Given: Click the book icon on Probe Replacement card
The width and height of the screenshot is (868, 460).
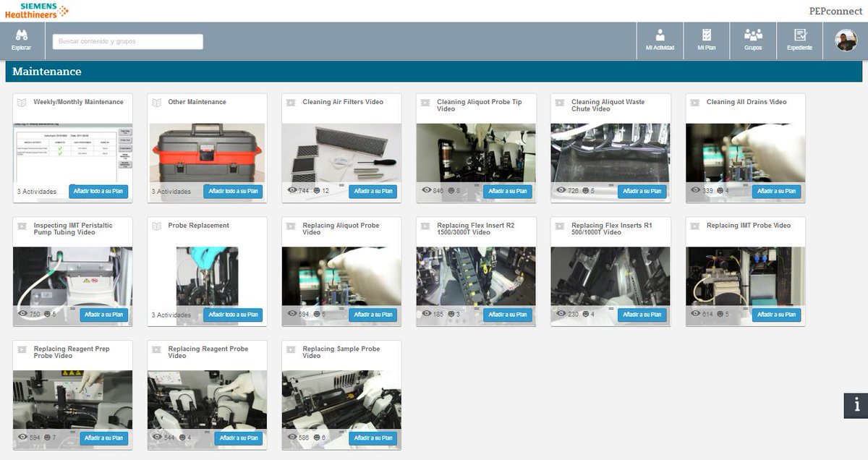Looking at the screenshot, I should click(156, 226).
